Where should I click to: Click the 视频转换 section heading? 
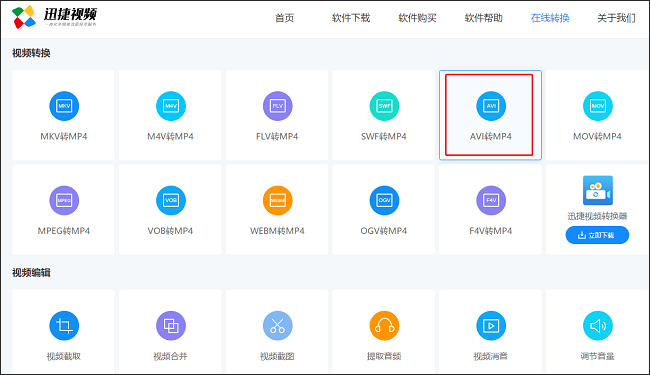pyautogui.click(x=32, y=53)
